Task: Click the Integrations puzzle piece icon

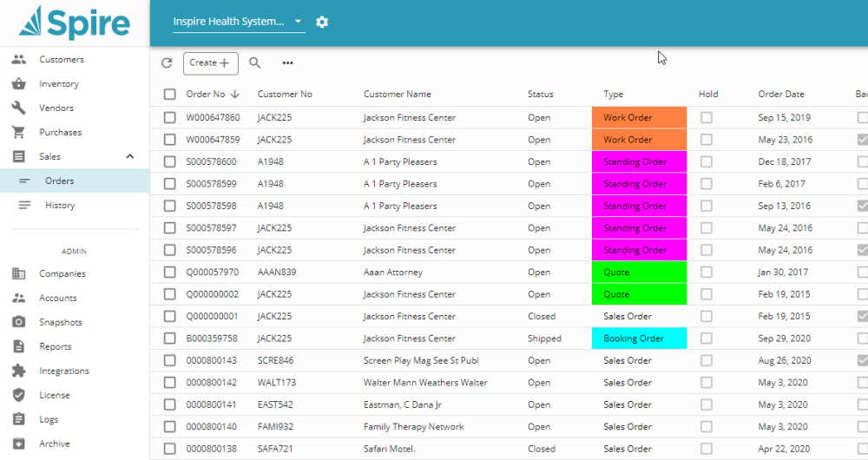Action: tap(19, 371)
